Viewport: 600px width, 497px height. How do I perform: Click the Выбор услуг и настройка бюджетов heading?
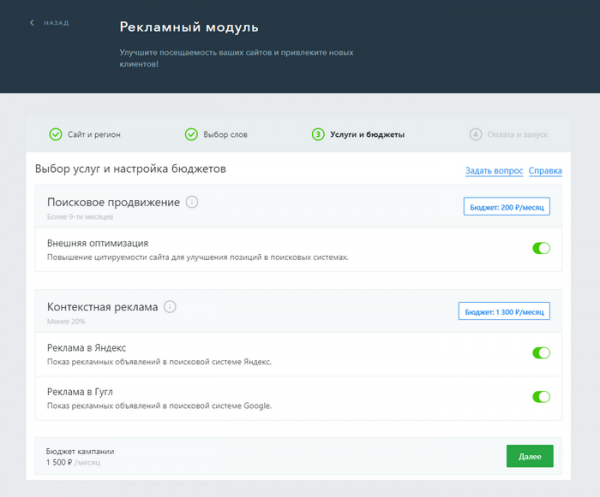click(130, 169)
